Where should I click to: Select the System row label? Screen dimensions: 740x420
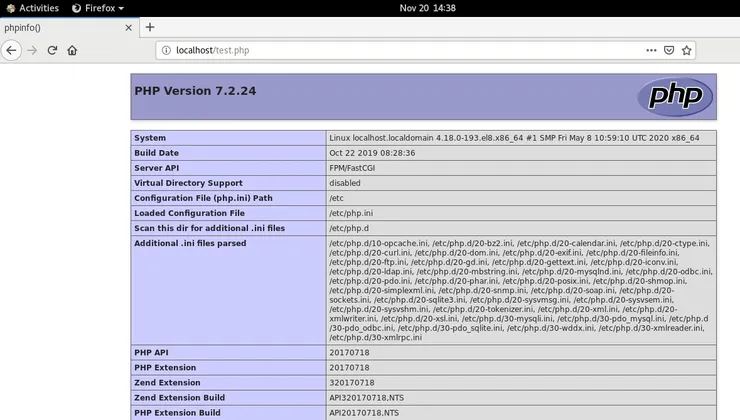[150, 138]
